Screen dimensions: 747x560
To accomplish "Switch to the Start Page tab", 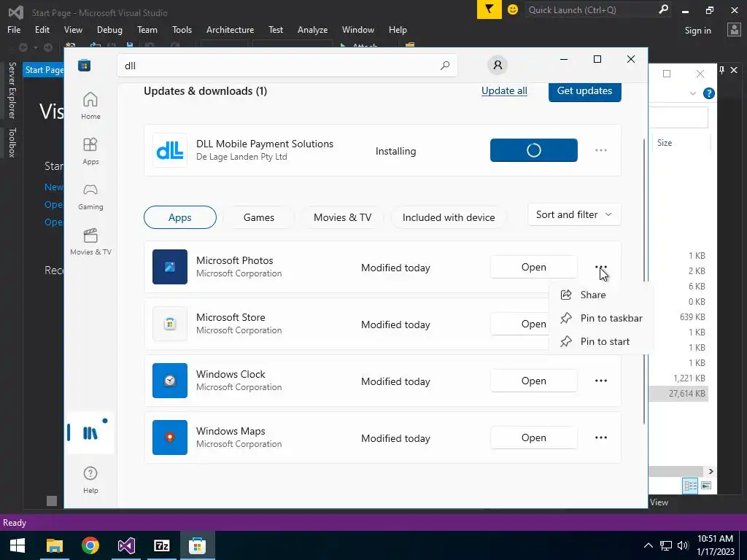I will 43,70.
